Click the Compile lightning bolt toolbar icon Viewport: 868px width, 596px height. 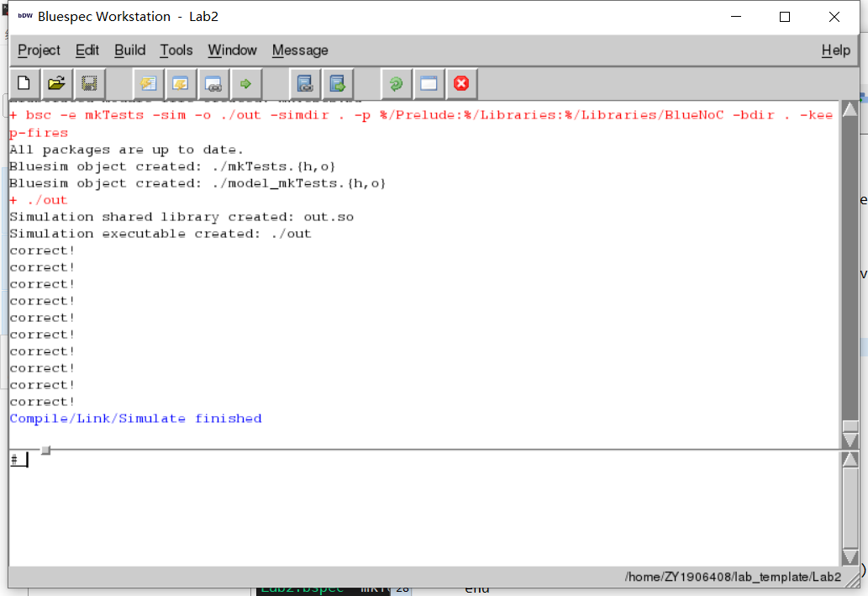(181, 83)
